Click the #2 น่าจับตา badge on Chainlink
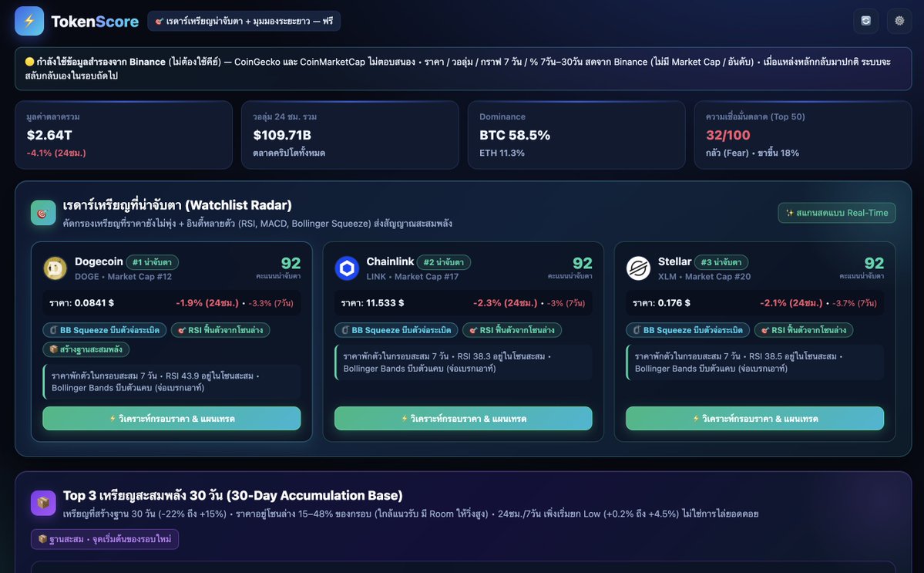The height and width of the screenshot is (573, 924). pyautogui.click(x=444, y=262)
